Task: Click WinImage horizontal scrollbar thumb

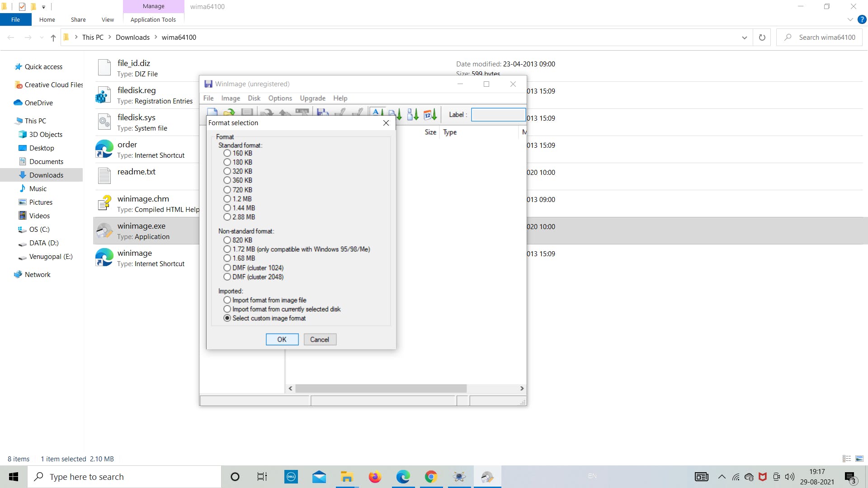Action: coord(381,389)
